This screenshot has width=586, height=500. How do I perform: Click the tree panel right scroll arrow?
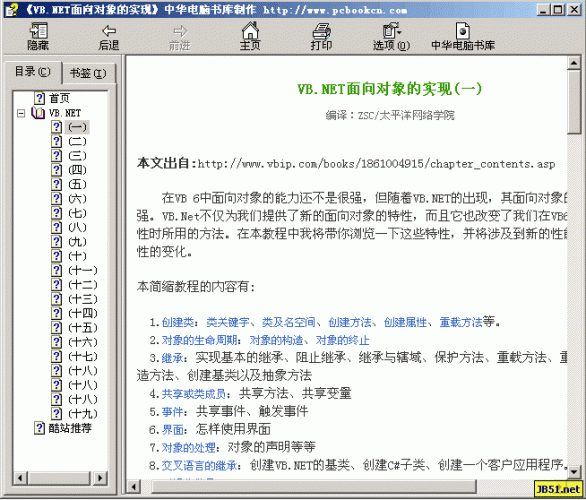[100, 478]
